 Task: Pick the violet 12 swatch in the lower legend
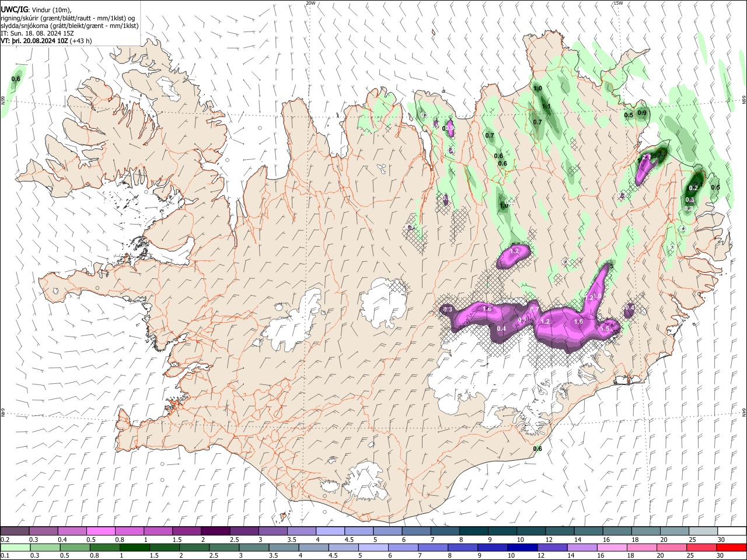coord(551,547)
